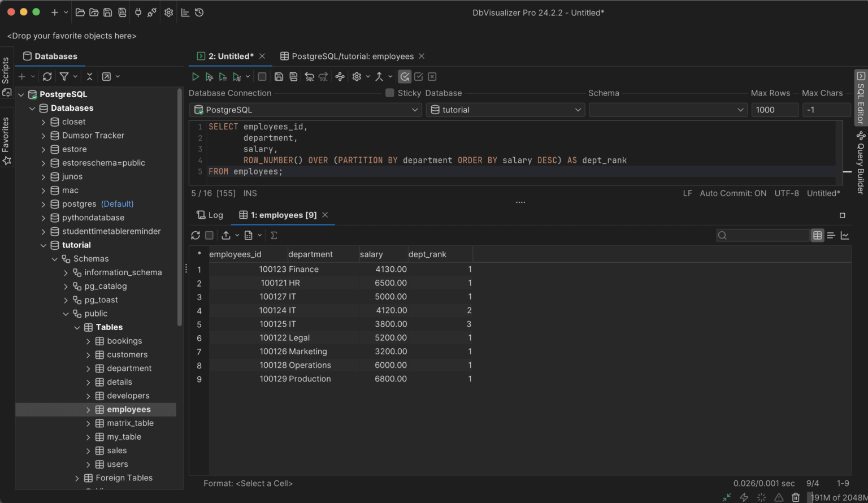Click the (Default) link next to postgres
The height and width of the screenshot is (503, 868).
point(117,203)
